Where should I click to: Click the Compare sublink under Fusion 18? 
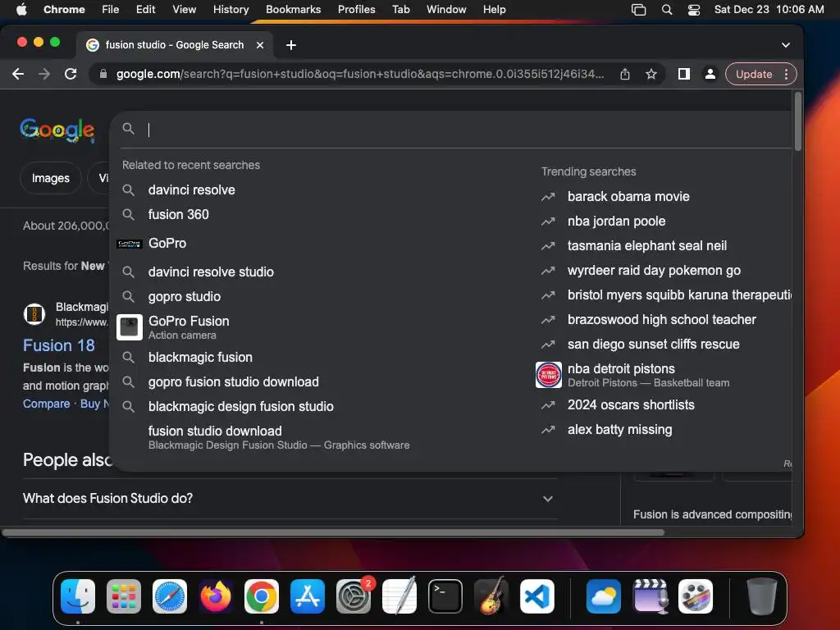pos(46,404)
